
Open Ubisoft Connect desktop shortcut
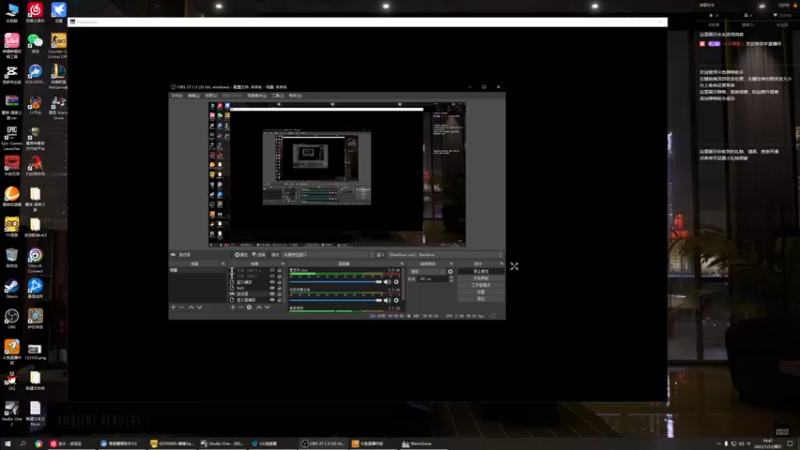click(x=35, y=260)
